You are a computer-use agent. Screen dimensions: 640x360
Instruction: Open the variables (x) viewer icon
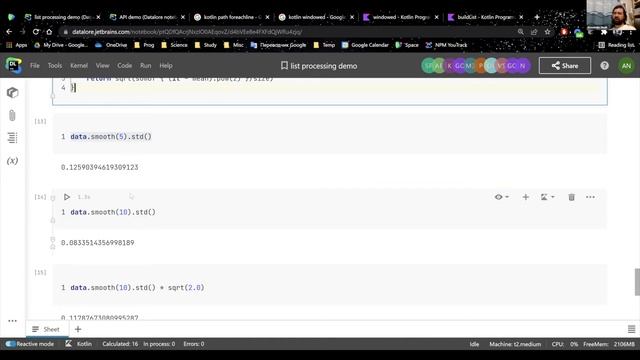click(12, 161)
